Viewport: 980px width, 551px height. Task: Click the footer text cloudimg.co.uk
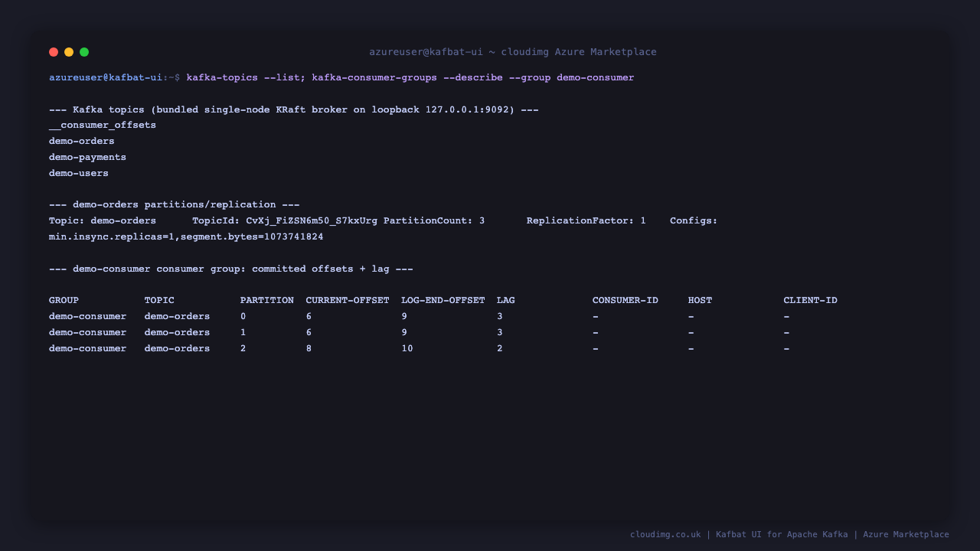click(x=665, y=535)
